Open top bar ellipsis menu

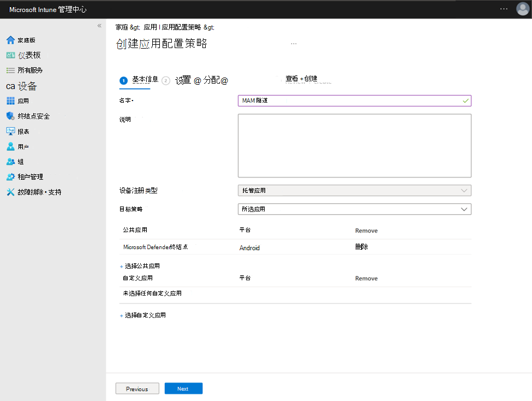(504, 9)
